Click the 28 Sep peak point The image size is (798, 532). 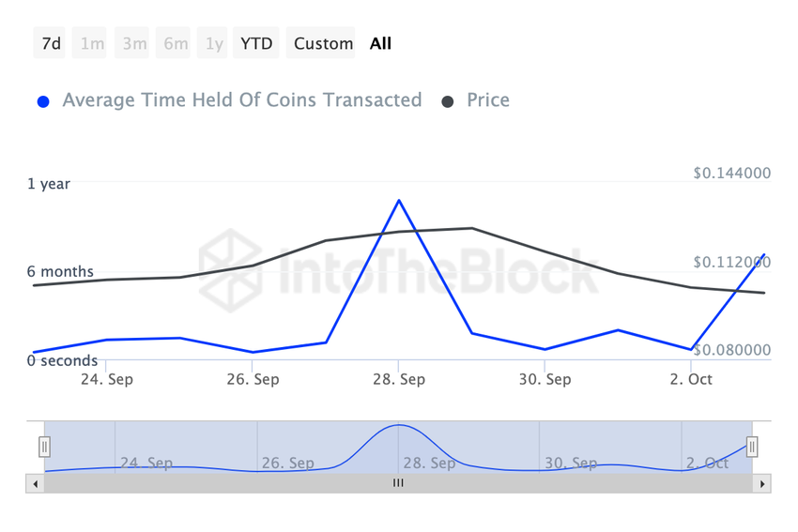tap(399, 201)
